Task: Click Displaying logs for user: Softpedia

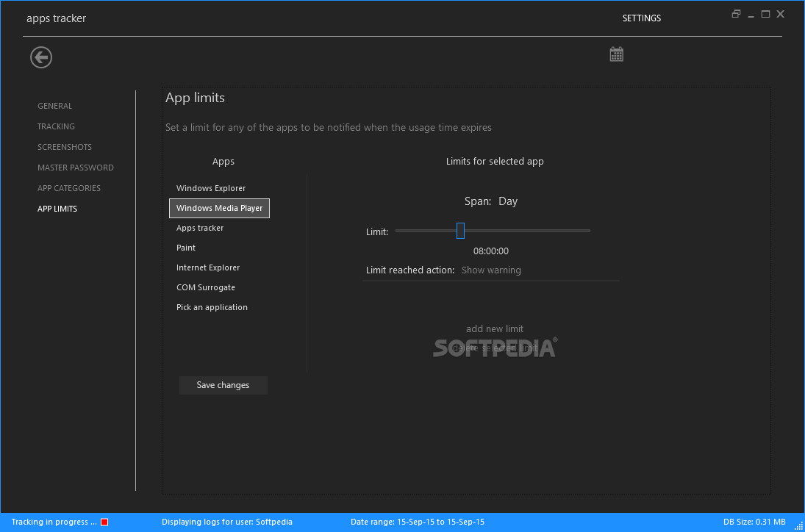Action: (x=227, y=522)
